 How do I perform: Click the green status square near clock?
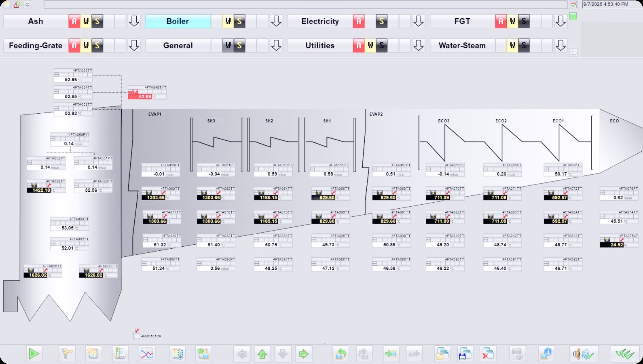click(573, 16)
